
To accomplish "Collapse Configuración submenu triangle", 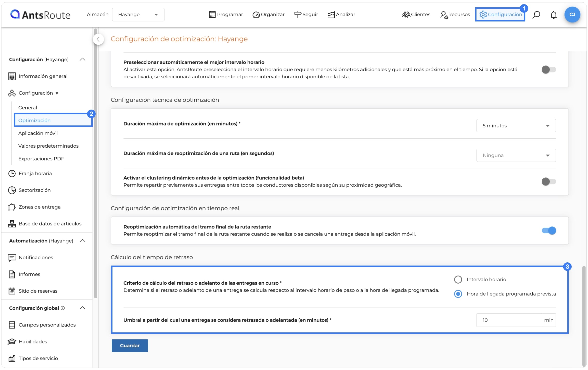I will 57,93.
